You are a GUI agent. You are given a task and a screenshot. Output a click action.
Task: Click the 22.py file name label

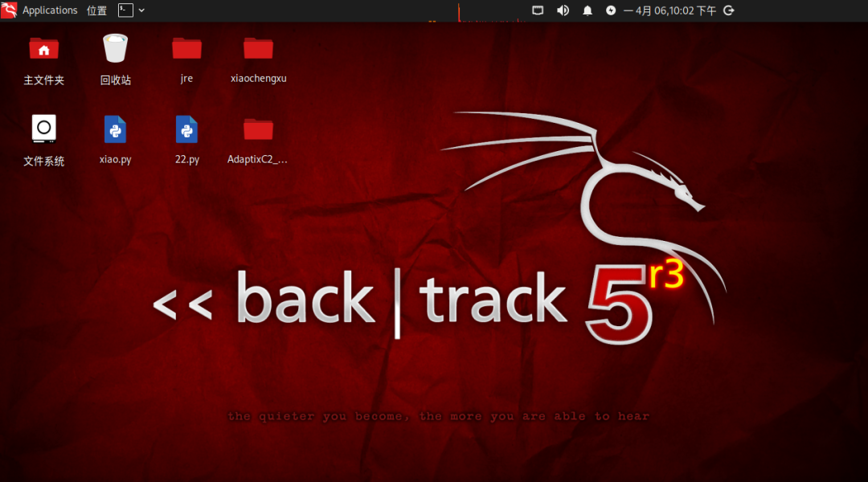click(x=187, y=159)
